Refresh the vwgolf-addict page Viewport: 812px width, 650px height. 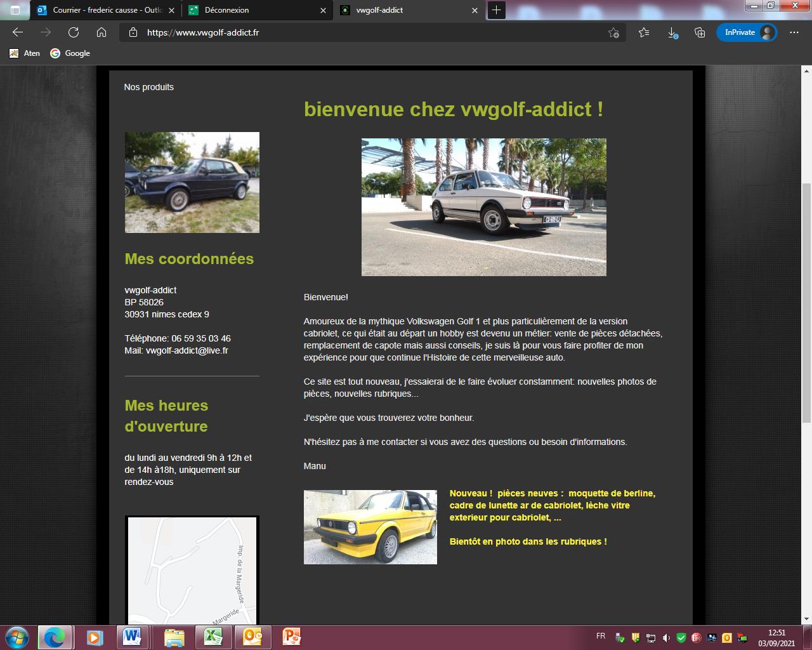point(74,32)
